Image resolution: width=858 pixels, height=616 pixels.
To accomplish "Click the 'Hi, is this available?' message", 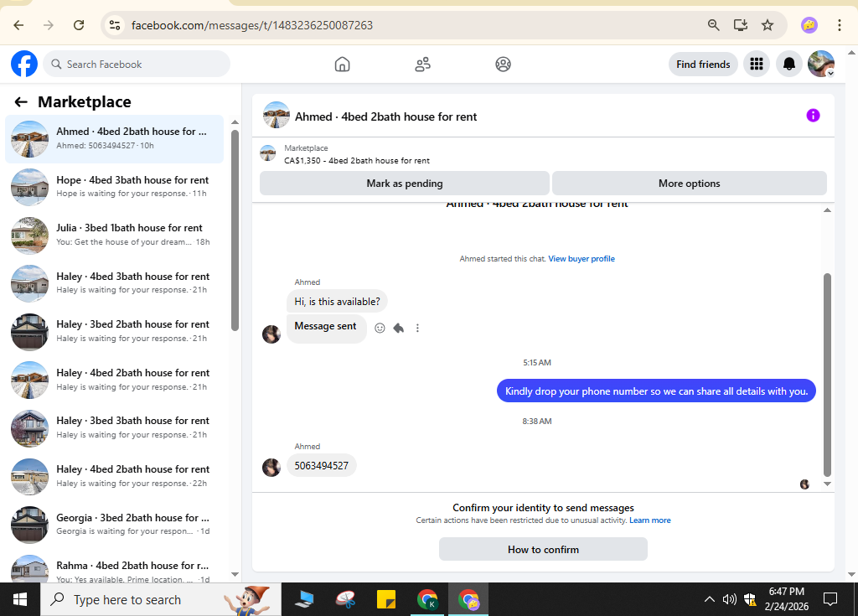I will point(337,301).
